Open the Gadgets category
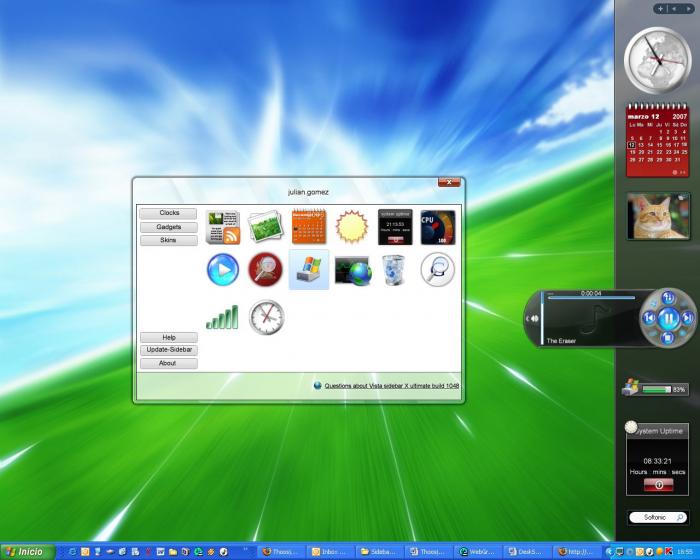 tap(168, 227)
